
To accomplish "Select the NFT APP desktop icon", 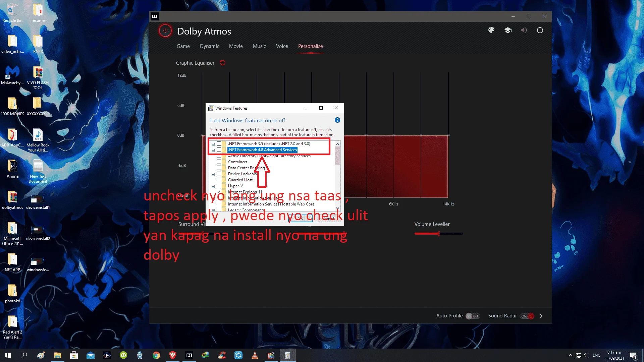I will tap(12, 262).
